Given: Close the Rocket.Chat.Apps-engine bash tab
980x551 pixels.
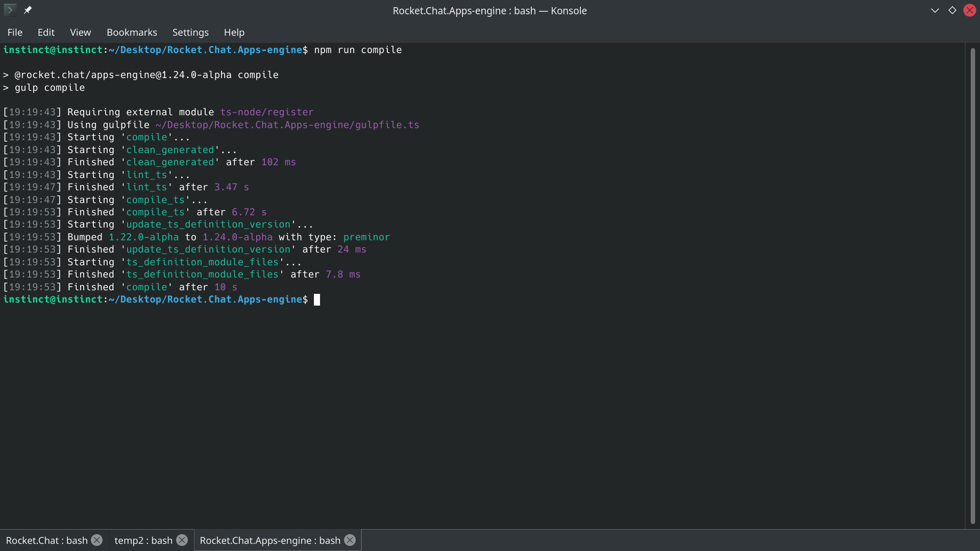Looking at the screenshot, I should 350,540.
